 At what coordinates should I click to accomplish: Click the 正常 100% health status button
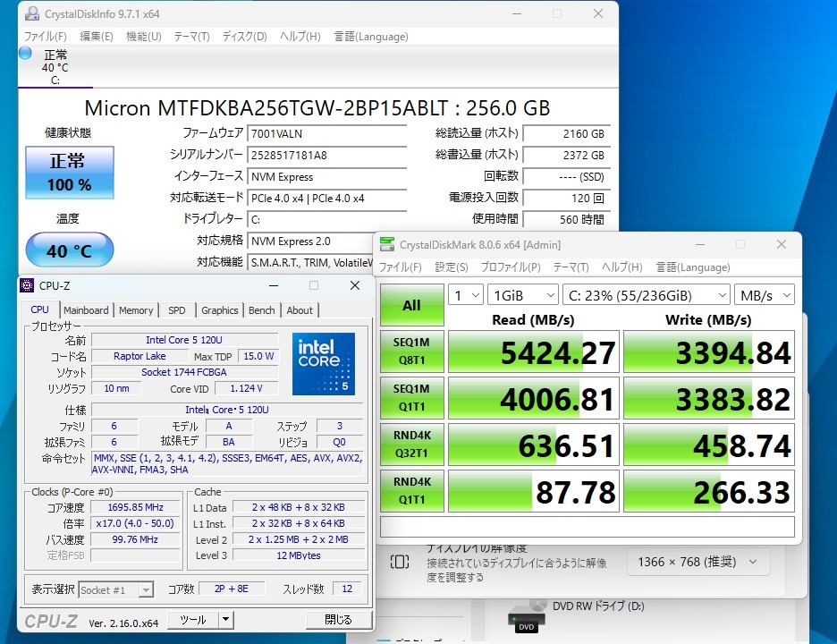pos(70,173)
